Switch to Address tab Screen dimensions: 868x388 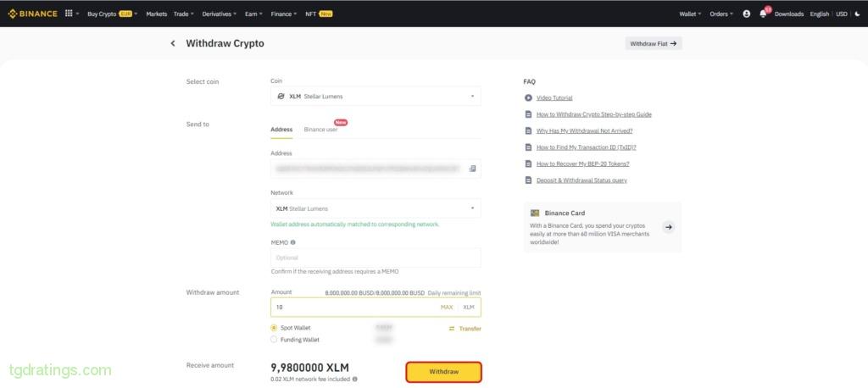tap(281, 130)
